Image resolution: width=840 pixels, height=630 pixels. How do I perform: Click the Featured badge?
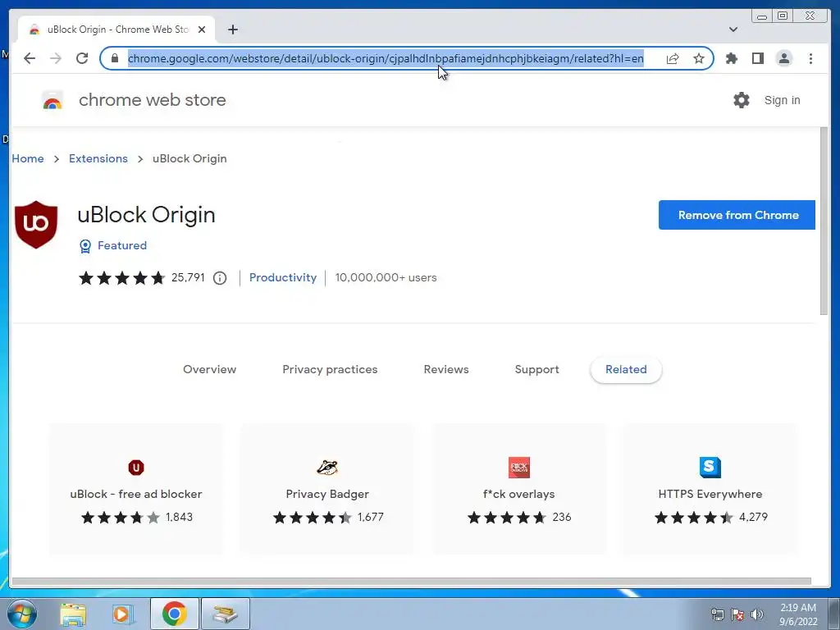click(113, 245)
